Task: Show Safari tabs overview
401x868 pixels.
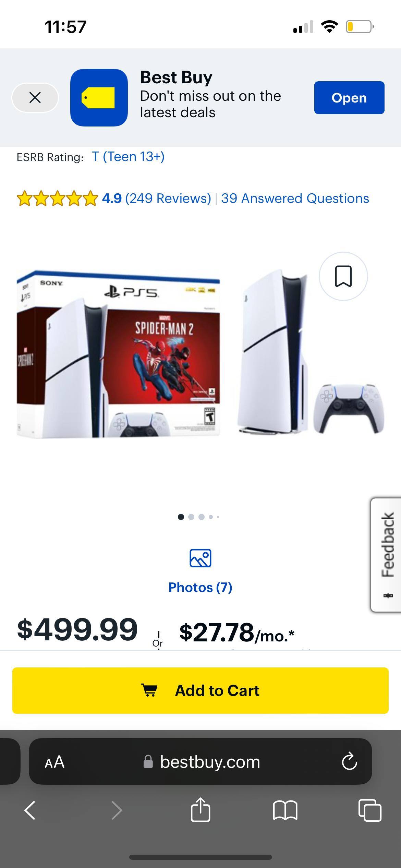Action: (370, 810)
